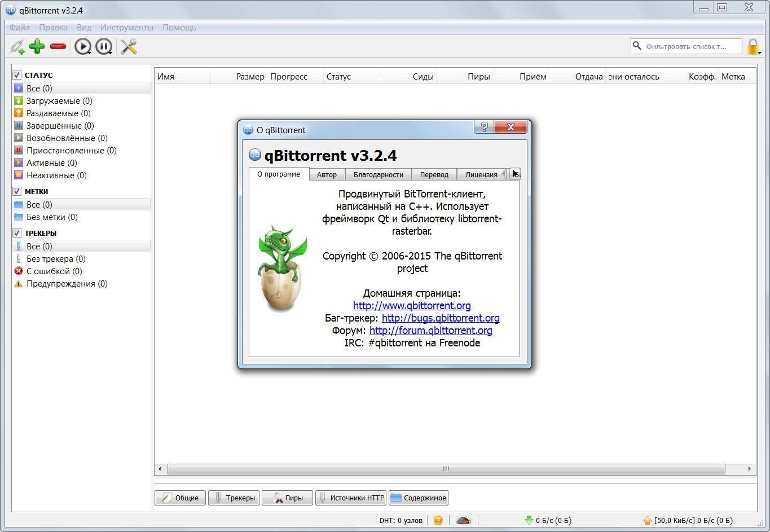Open the http://www.qbittorrent.org link
Viewport: 770px width, 532px height.
[x=412, y=305]
